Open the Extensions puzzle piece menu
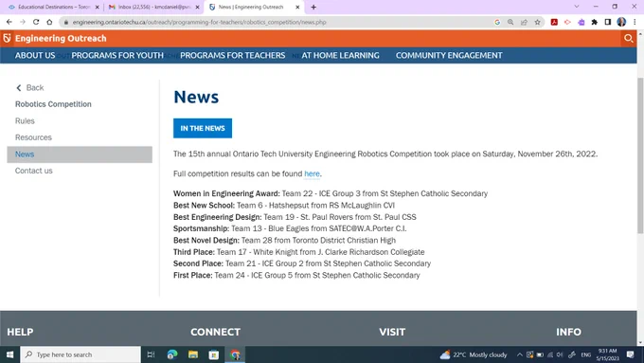 click(x=595, y=22)
